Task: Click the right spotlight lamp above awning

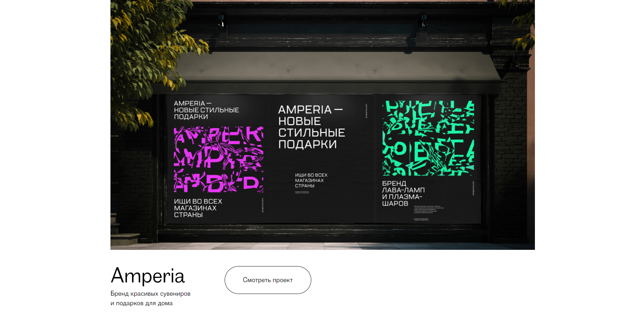Action: pos(423,21)
